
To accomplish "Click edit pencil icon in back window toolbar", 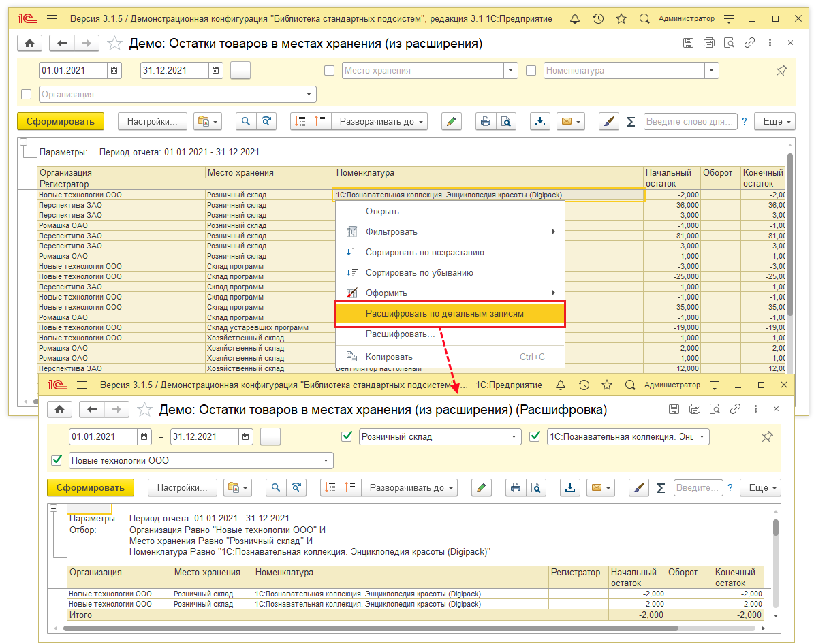I will pyautogui.click(x=451, y=121).
